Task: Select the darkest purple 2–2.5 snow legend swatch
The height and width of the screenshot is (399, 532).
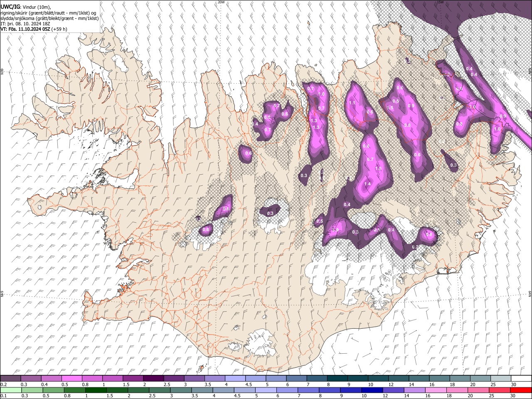Action: point(153,378)
